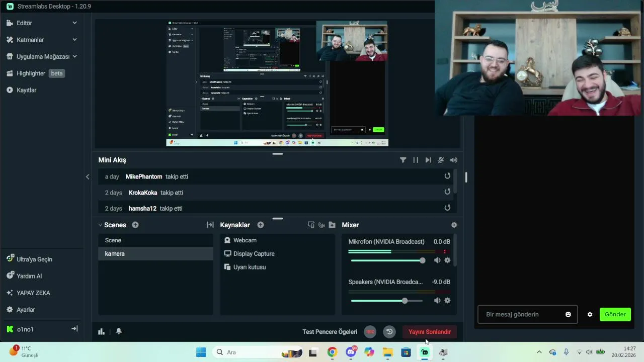The height and width of the screenshot is (362, 644).
Task: Toggle the replay buffer button
Action: coord(389,332)
